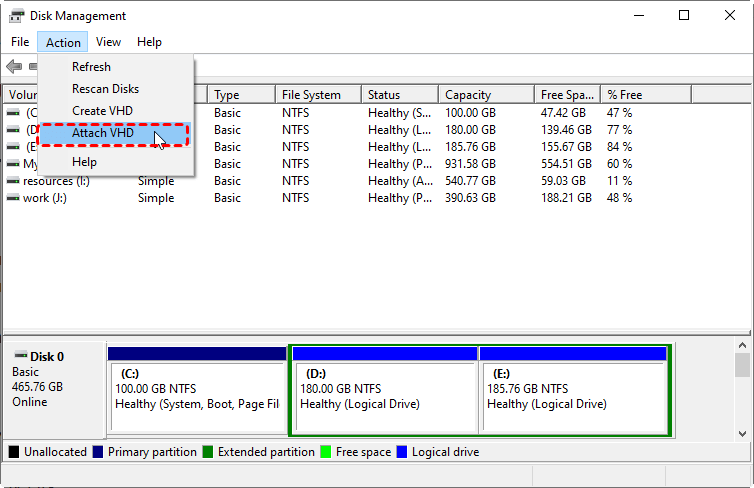Click the 390.63 GB capacity cell

[x=470, y=198]
